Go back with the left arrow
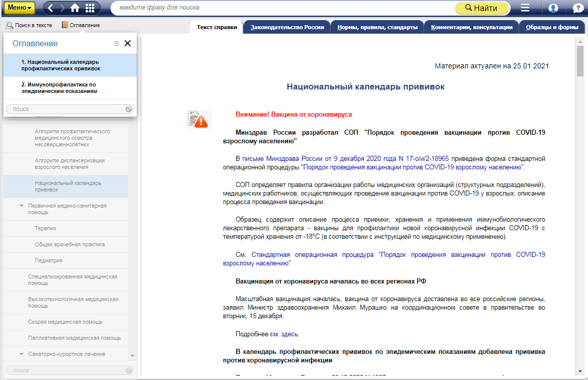 tap(51, 8)
